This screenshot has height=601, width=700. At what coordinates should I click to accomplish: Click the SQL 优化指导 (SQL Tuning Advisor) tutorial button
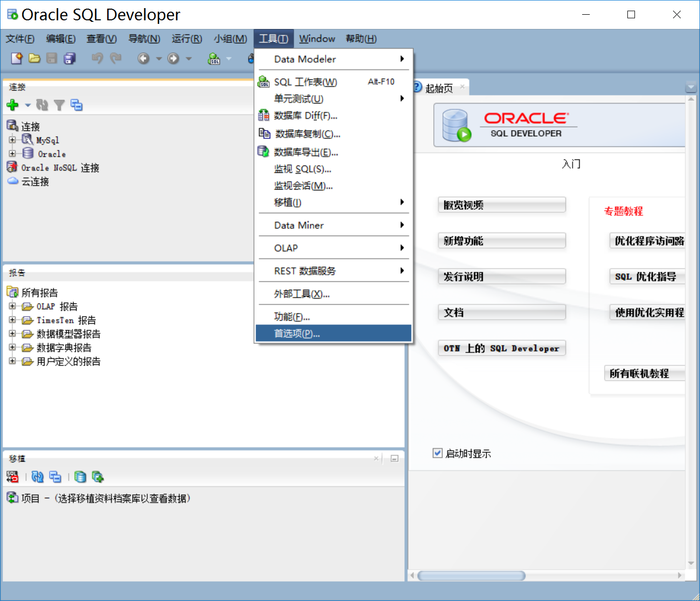pyautogui.click(x=647, y=276)
